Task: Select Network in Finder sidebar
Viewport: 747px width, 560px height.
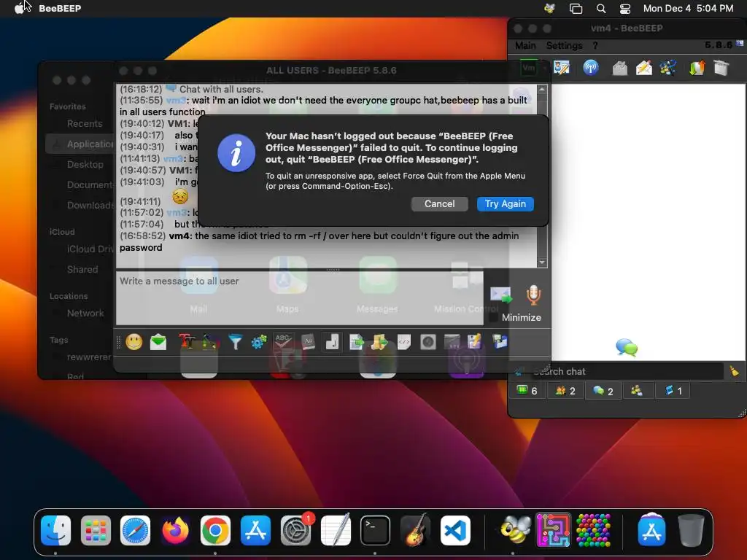Action: tap(85, 313)
